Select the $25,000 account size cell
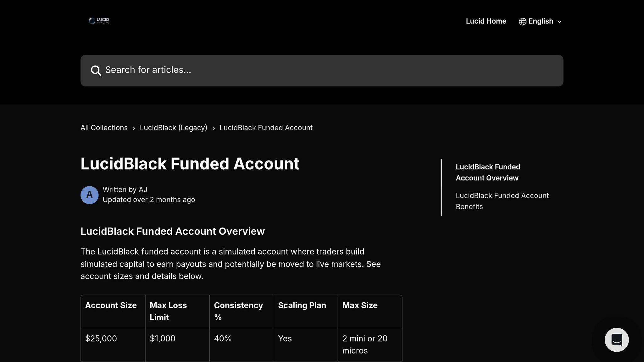This screenshot has width=644, height=362. coord(101,339)
